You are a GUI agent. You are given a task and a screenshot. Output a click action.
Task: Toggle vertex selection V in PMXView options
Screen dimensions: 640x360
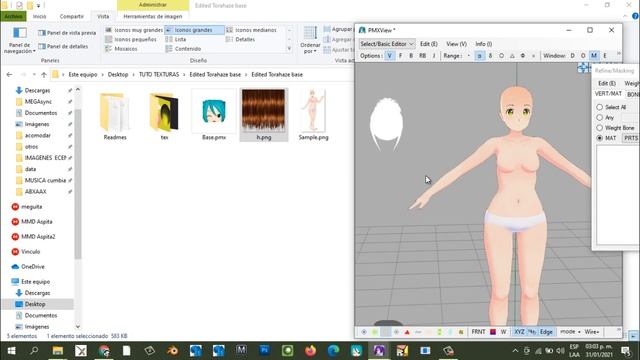(389, 56)
